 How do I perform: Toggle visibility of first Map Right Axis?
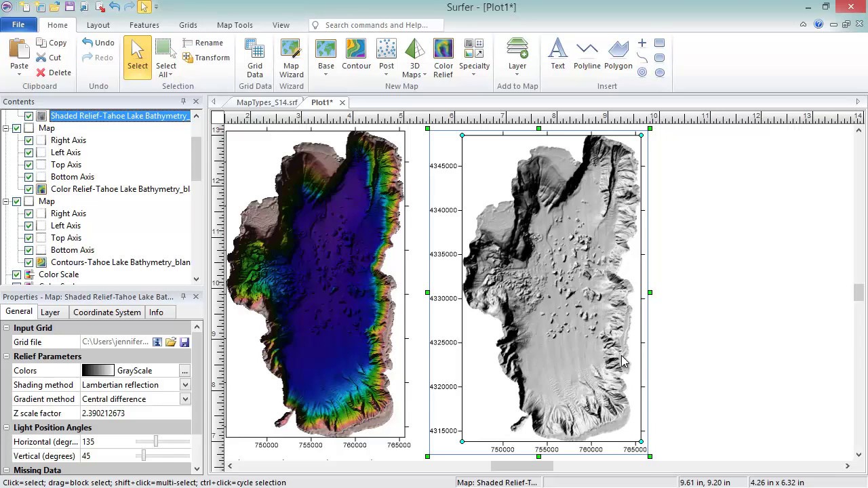point(28,140)
